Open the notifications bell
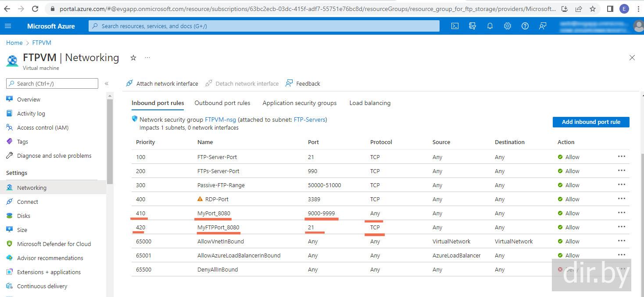Image resolution: width=644 pixels, height=297 pixels. click(490, 26)
